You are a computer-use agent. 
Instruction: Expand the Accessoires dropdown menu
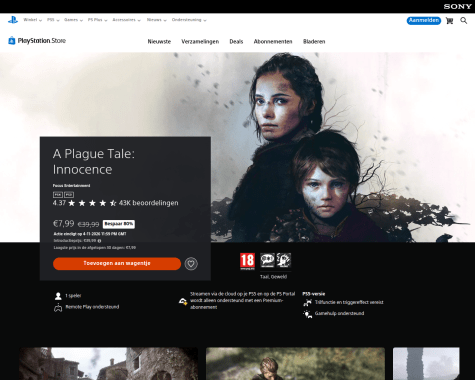point(126,20)
